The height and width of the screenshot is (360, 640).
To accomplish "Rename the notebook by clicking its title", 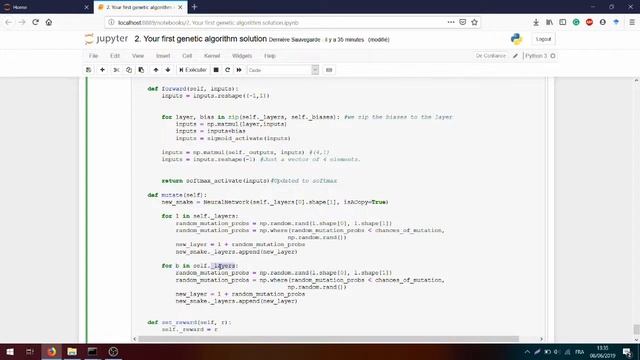I will point(200,39).
